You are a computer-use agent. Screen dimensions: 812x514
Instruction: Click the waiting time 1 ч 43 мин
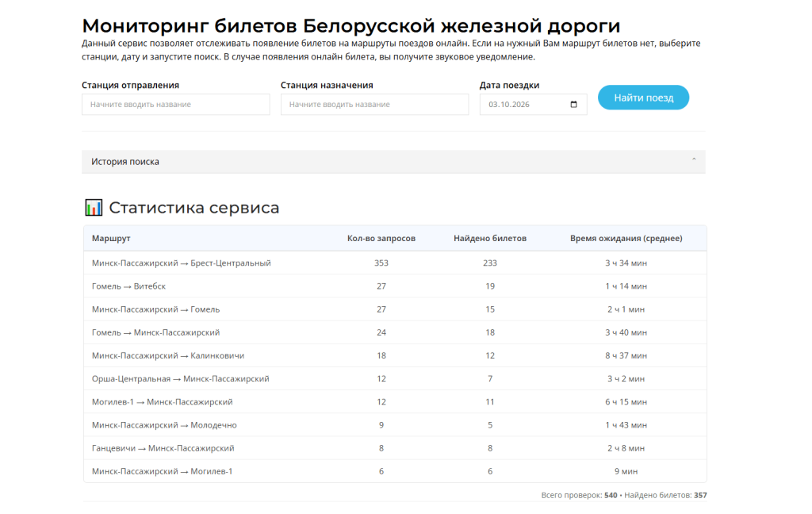[626, 425]
